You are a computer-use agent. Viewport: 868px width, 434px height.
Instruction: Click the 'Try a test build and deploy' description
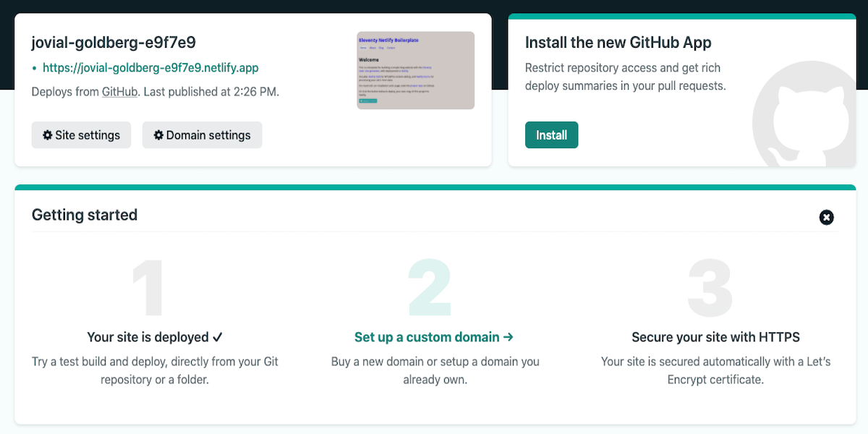[x=155, y=370]
